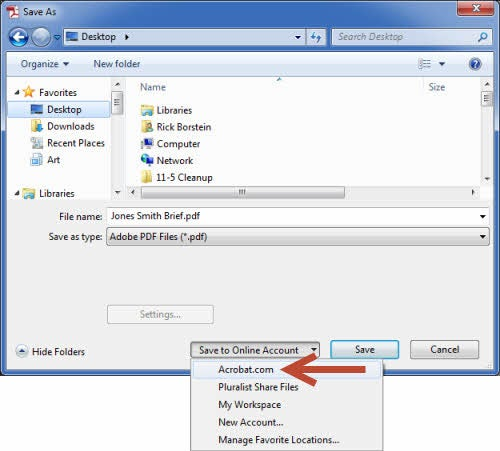Collapse the Libraries tree group

(x=17, y=193)
